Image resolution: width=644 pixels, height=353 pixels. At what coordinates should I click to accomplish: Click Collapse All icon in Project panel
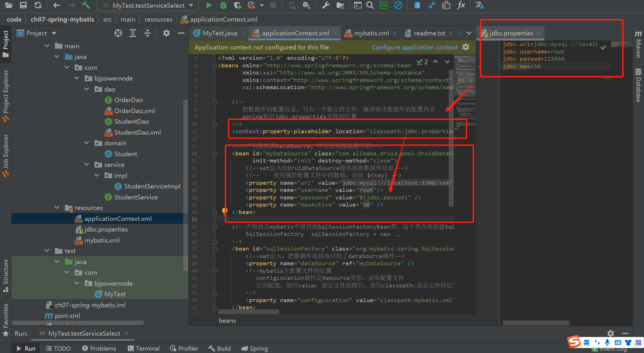(x=147, y=33)
